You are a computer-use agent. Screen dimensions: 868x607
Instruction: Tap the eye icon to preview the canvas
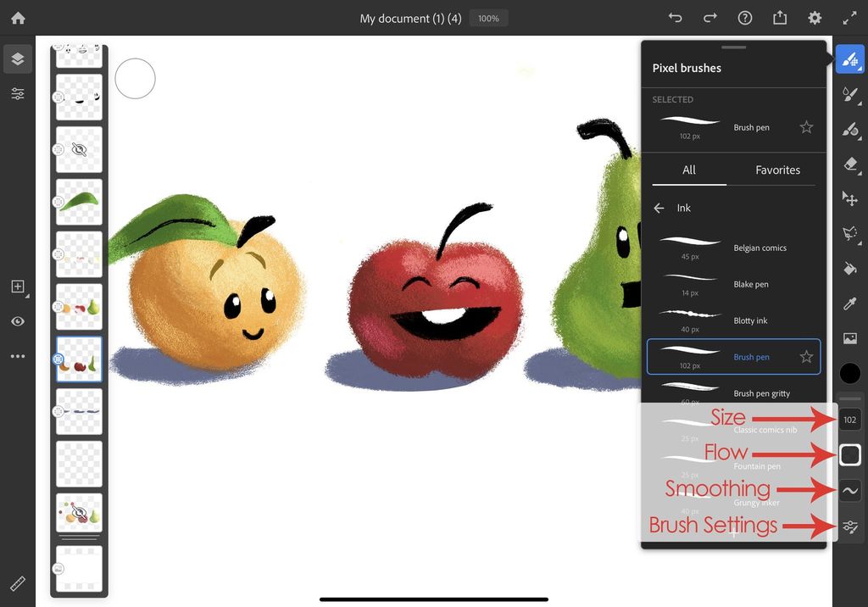[x=18, y=321]
